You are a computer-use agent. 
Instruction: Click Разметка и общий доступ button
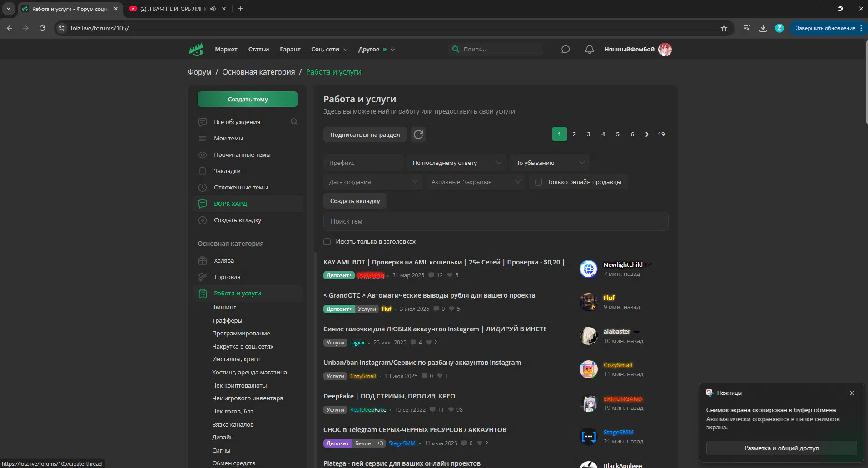tap(781, 448)
